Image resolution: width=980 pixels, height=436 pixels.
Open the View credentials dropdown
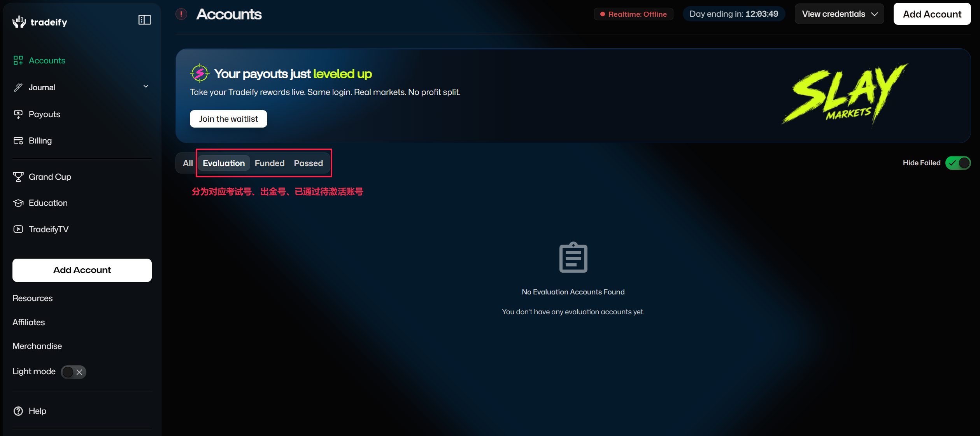pos(840,14)
